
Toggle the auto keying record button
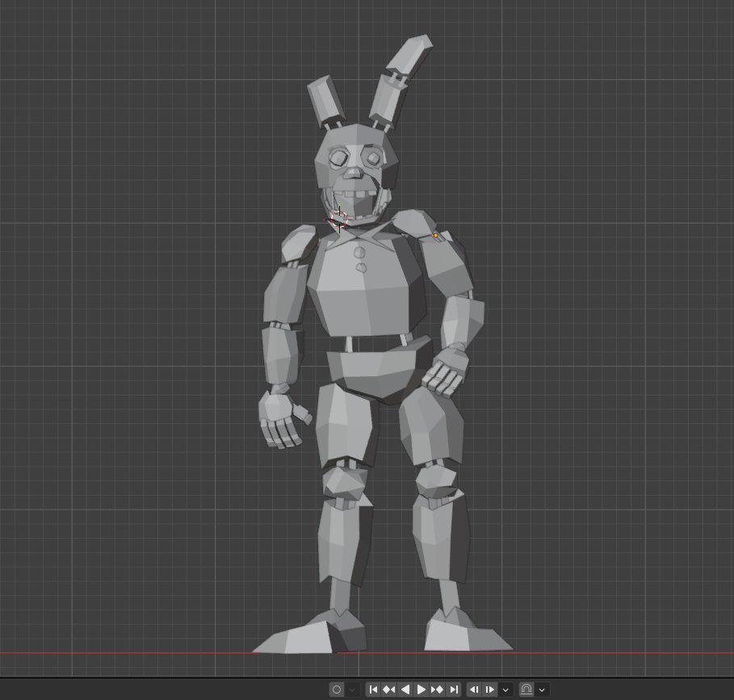[337, 690]
